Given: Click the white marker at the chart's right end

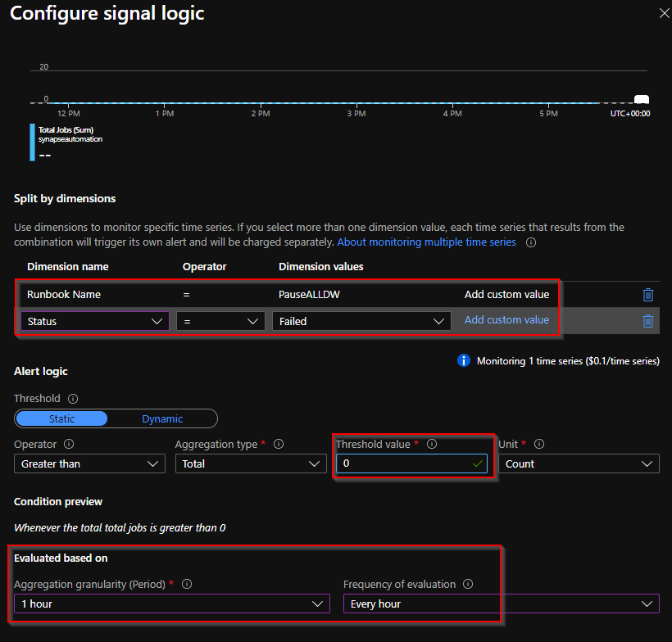Looking at the screenshot, I should [642, 99].
